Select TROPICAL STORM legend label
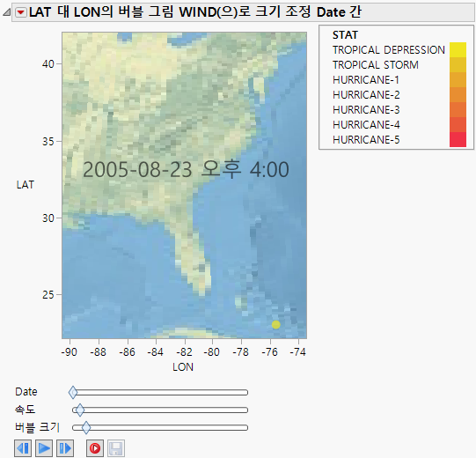 point(376,64)
